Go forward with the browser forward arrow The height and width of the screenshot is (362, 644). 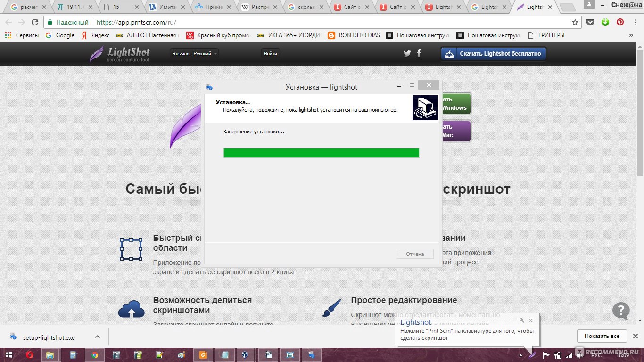pyautogui.click(x=22, y=22)
